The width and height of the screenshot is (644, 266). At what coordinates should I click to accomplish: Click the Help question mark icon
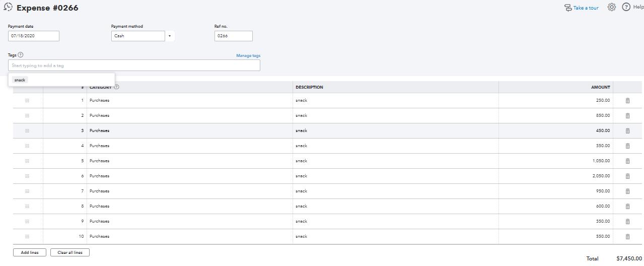[x=626, y=7]
